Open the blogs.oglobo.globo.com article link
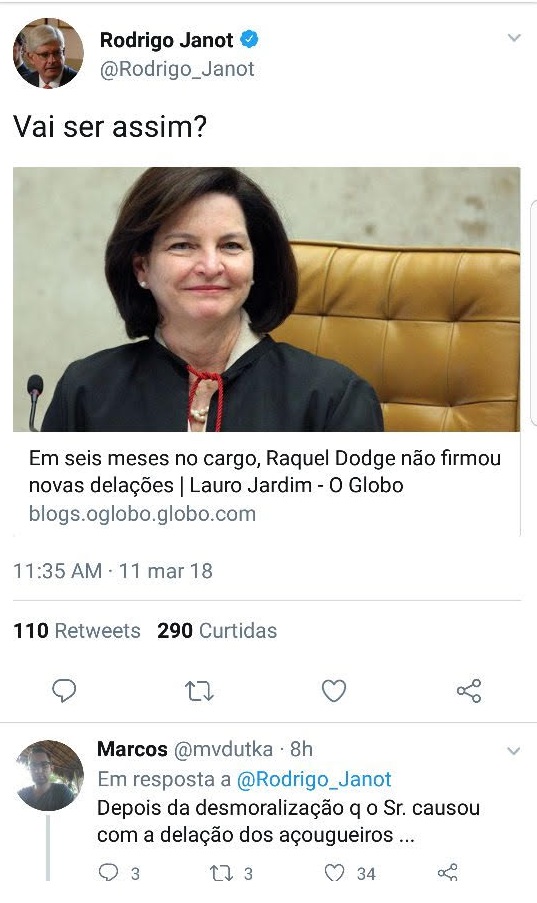Viewport: 537px width, 903px height. pyautogui.click(x=142, y=514)
